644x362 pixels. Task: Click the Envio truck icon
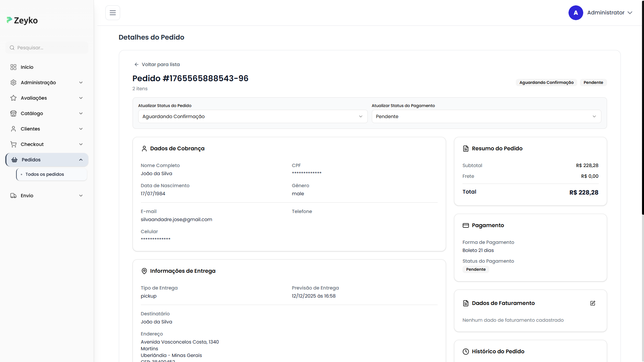point(13,196)
